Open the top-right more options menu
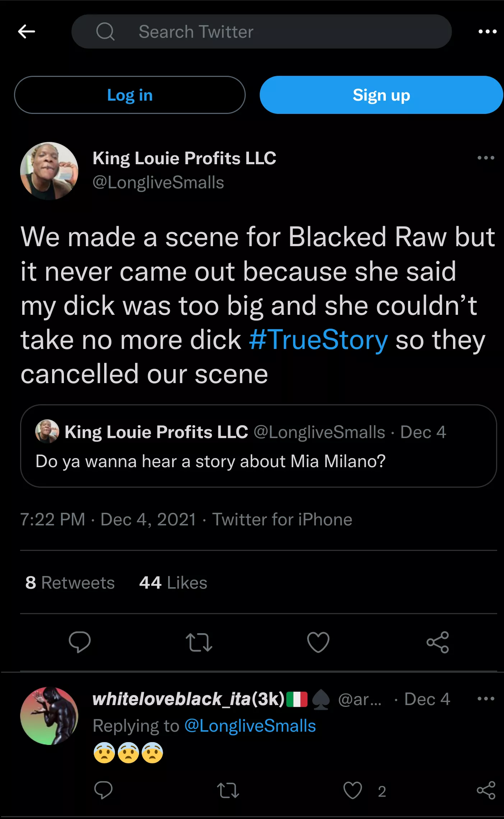Viewport: 504px width, 819px height. point(487,32)
